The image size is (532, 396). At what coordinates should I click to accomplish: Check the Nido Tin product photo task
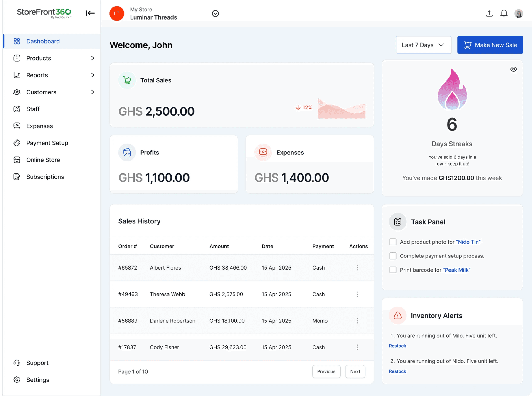(393, 242)
